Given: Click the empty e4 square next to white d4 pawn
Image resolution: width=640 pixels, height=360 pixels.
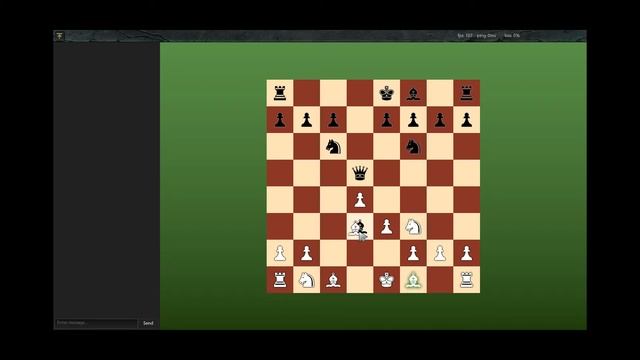Looking at the screenshot, I should click(387, 200).
